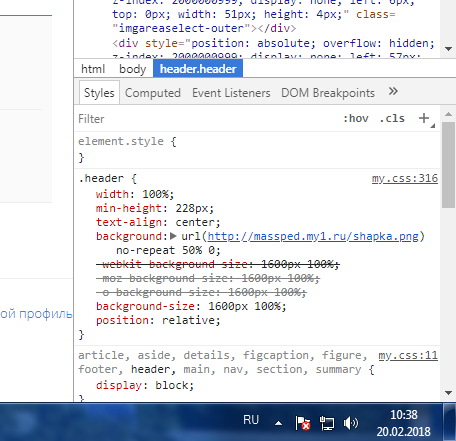Open the Event Listeners tab
456x441 pixels.
(231, 93)
